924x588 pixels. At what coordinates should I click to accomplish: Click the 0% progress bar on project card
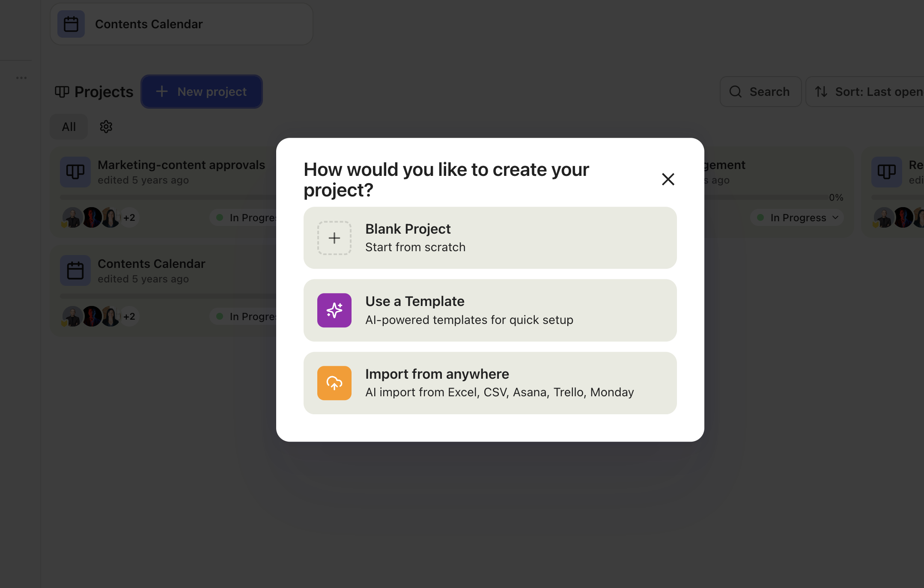click(x=766, y=197)
